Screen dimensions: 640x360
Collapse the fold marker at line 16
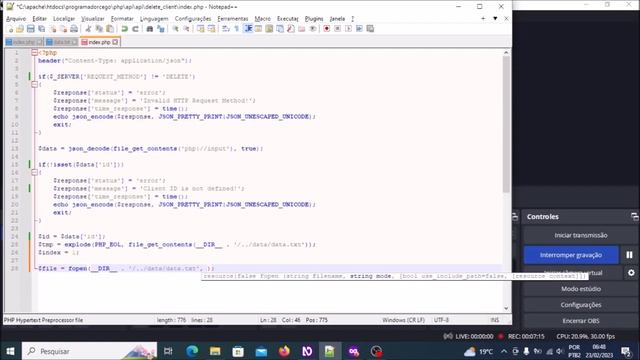[34, 172]
